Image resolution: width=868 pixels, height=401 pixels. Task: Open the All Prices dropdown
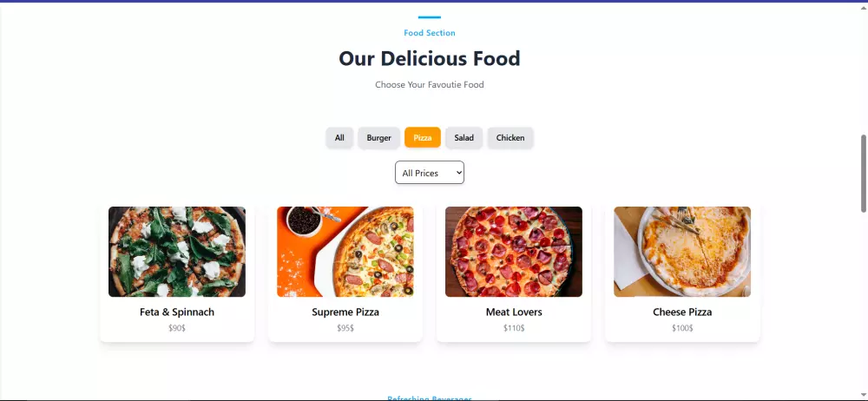pyautogui.click(x=430, y=172)
